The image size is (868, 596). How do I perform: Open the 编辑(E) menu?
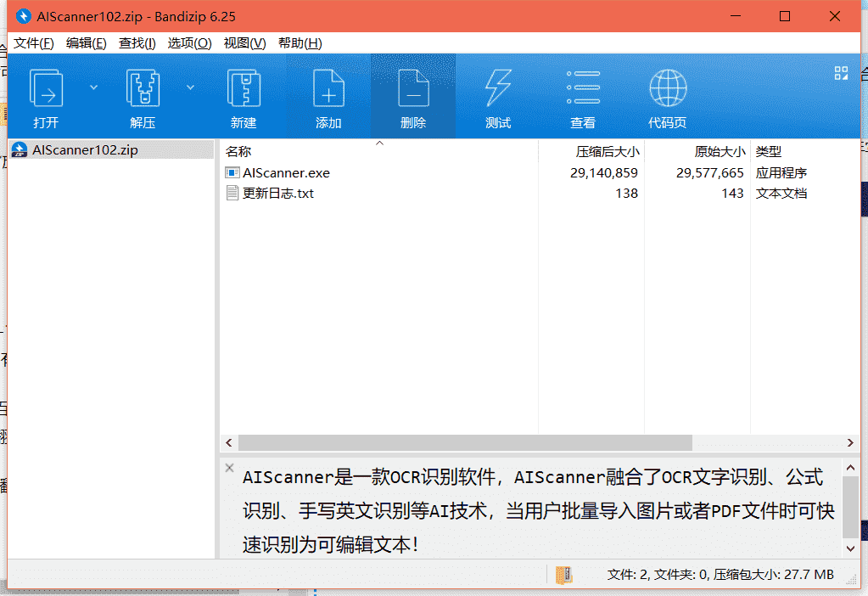pos(86,43)
